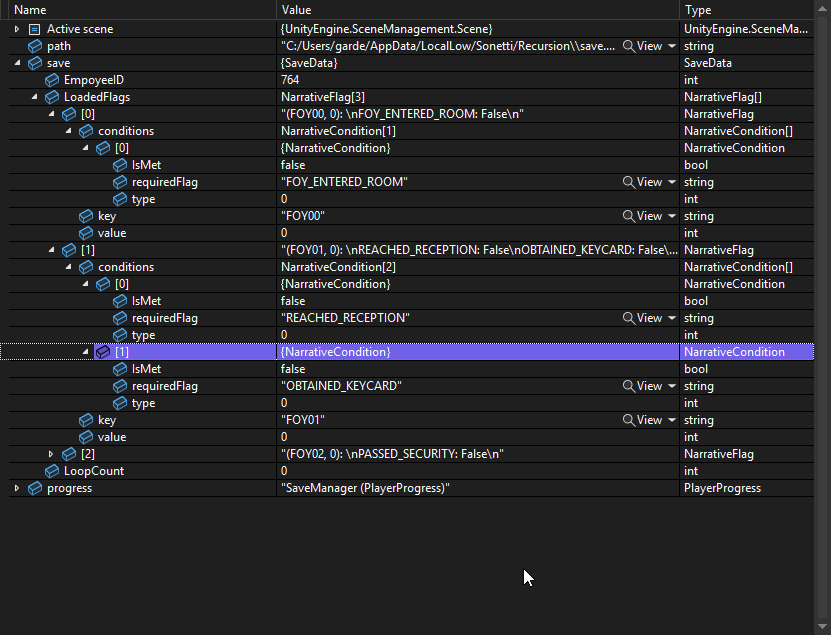Click the progress variable cube icon

point(35,488)
